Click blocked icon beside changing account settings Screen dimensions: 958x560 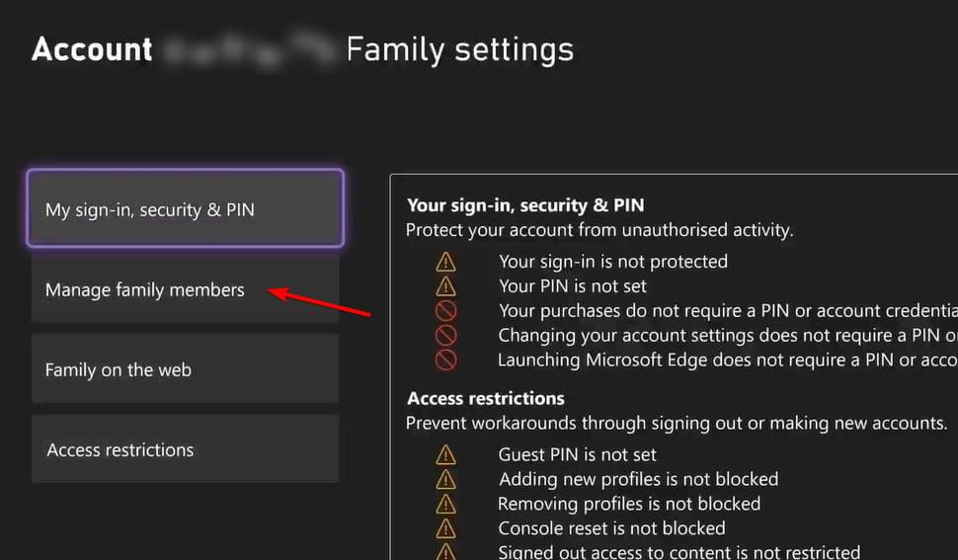tap(446, 336)
